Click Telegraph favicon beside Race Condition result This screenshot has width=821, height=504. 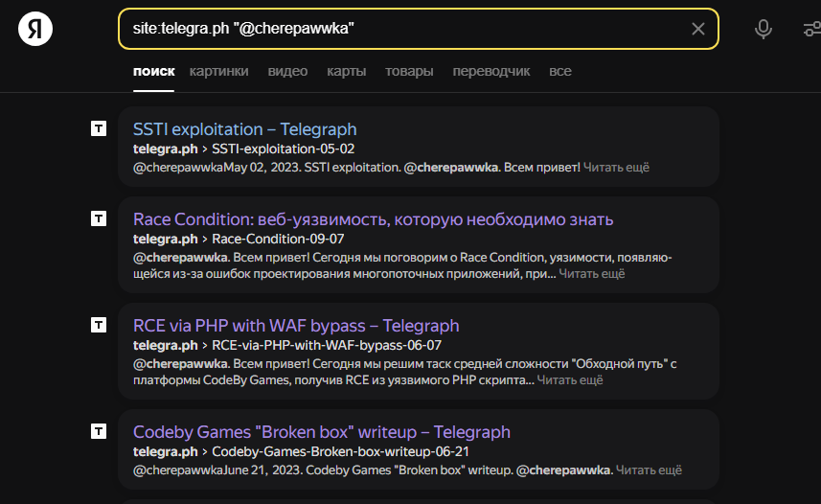pyautogui.click(x=99, y=218)
